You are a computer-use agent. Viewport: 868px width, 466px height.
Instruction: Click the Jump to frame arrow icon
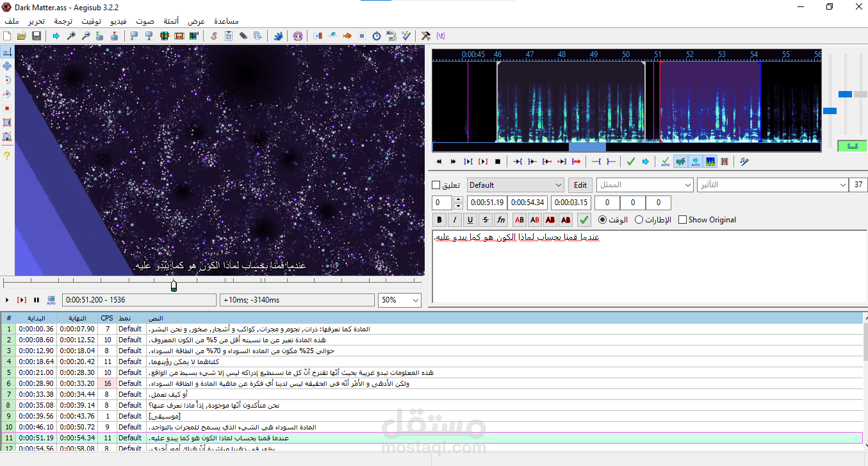(x=56, y=36)
